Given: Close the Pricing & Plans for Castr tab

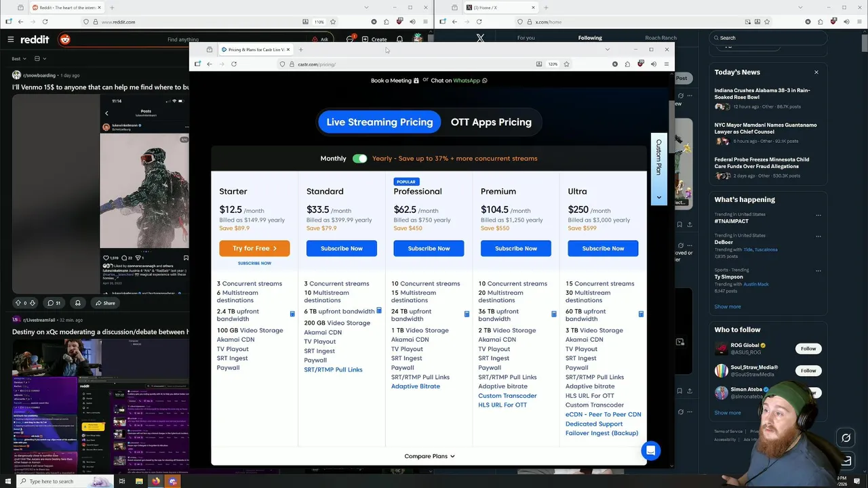Looking at the screenshot, I should (x=288, y=49).
